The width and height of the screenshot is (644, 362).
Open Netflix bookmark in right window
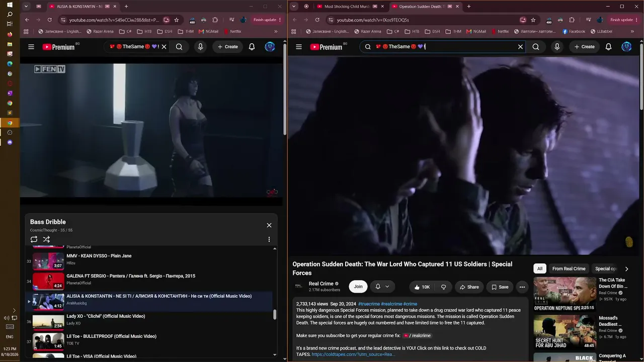[x=499, y=31]
